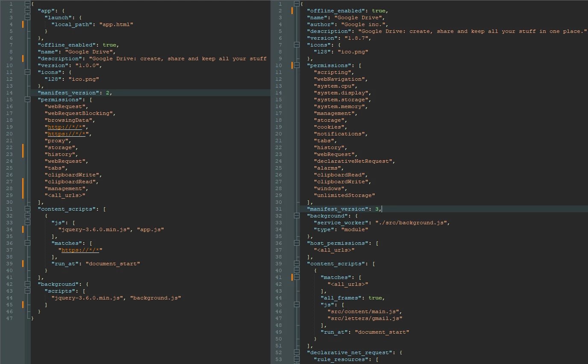Fold the "all_frames" file's "js" array
The image size is (588, 364).
297,305
